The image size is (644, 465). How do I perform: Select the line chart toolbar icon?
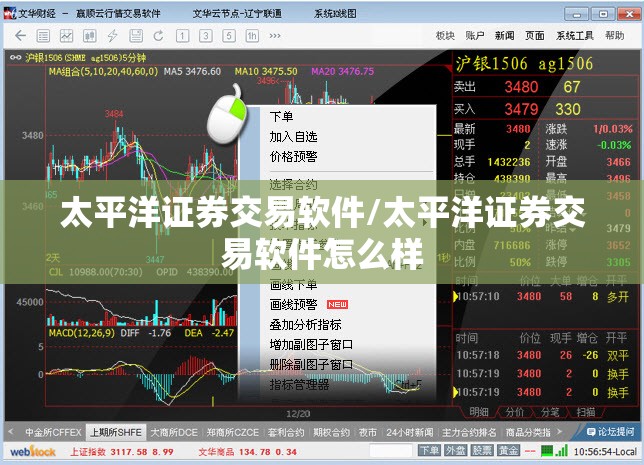pos(67,36)
